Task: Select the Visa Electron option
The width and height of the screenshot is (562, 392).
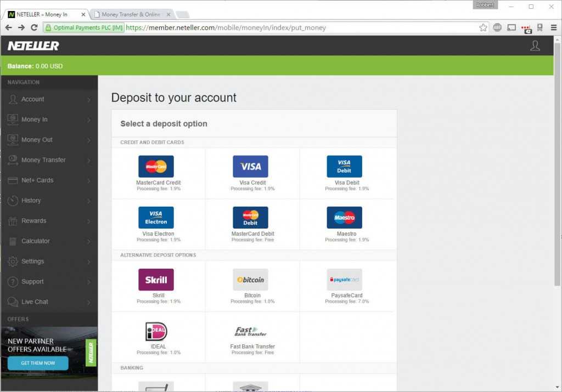Action: click(x=156, y=218)
